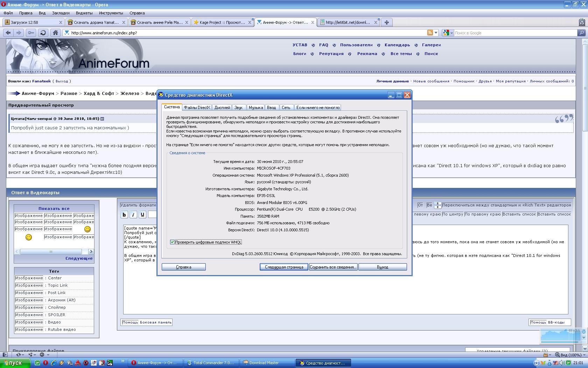This screenshot has width=588, height=368.
Task: Open Total Commander from the taskbar
Action: click(211, 363)
